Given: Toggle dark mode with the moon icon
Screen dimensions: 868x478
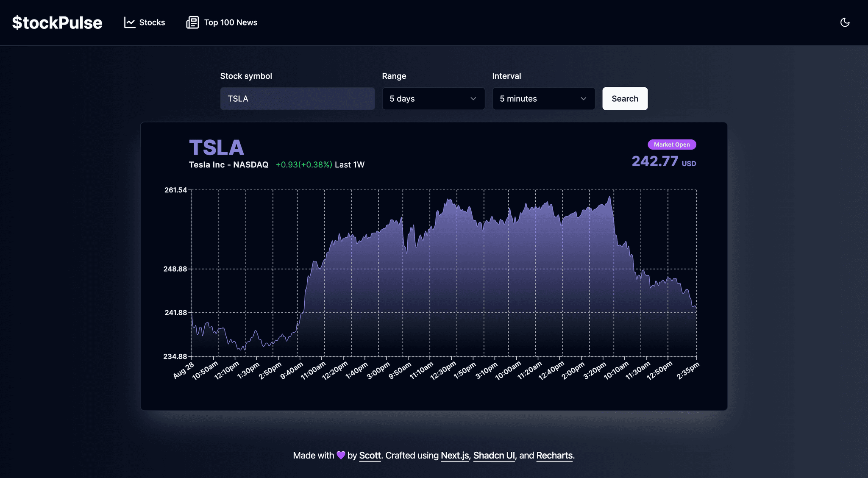Looking at the screenshot, I should [x=845, y=22].
